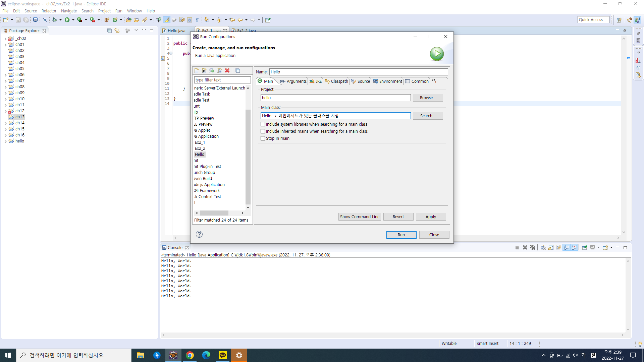Click the green Run toolbar button
Image resolution: width=644 pixels, height=362 pixels.
tap(67, 20)
